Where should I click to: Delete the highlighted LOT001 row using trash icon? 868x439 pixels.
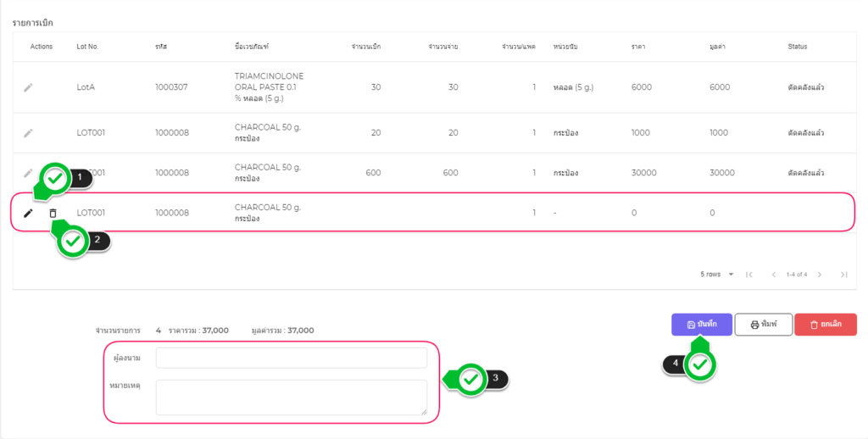(x=53, y=213)
